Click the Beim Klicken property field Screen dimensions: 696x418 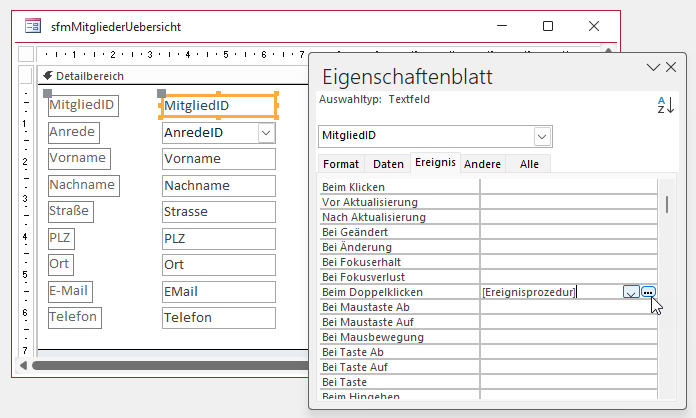(569, 187)
